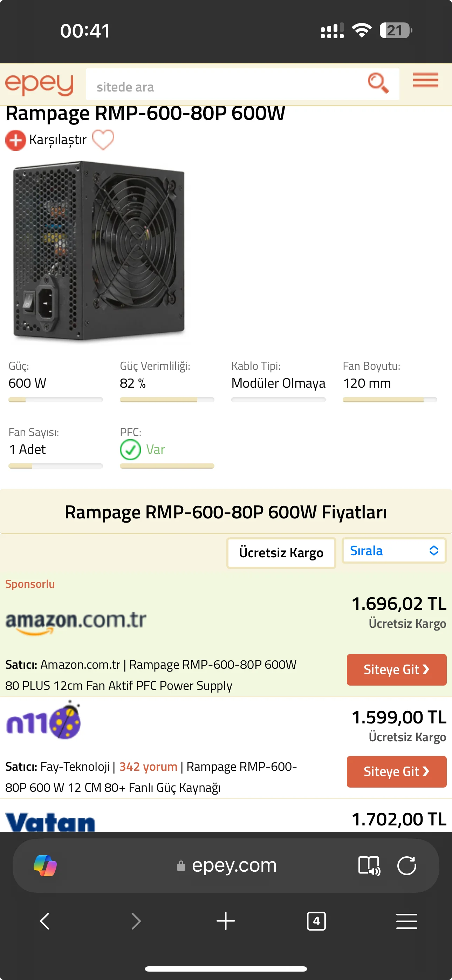Image resolution: width=452 pixels, height=980 pixels.
Task: Reload the page with refresh icon
Action: [x=406, y=865]
